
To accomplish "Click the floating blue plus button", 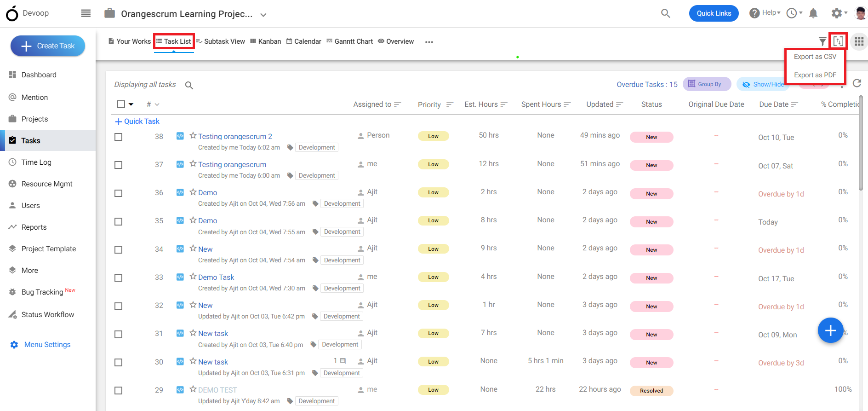I will tap(830, 330).
